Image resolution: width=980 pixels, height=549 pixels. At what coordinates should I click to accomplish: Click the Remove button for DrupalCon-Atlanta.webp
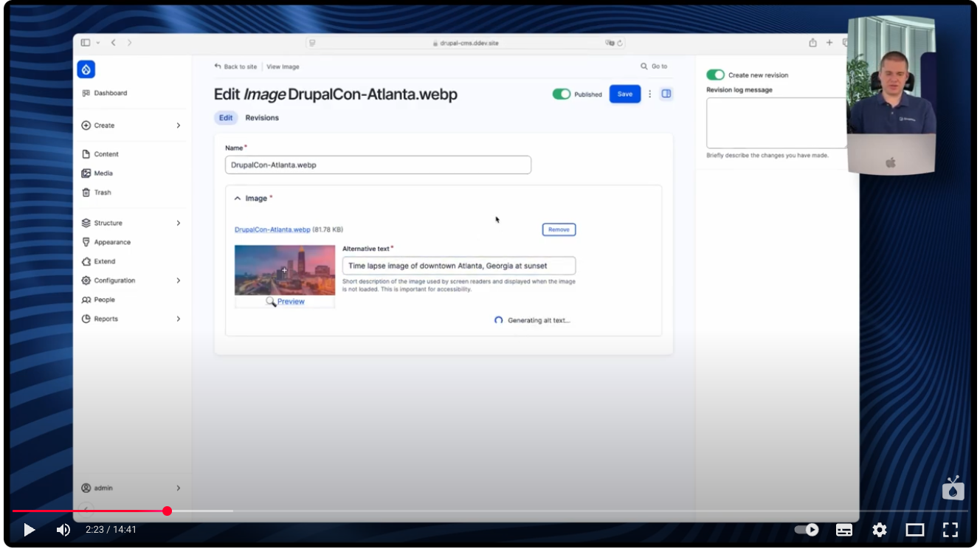point(559,229)
